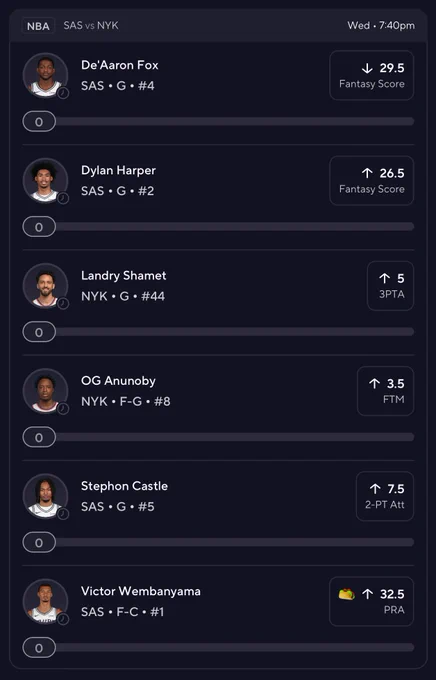Viewport: 436px width, 680px height.
Task: Click the clock icon on Victor Wembanyama's avatar
Action: point(63,619)
